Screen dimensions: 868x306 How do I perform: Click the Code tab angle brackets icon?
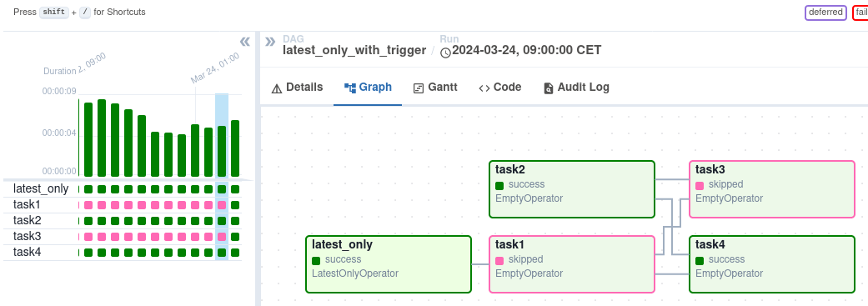pos(484,88)
